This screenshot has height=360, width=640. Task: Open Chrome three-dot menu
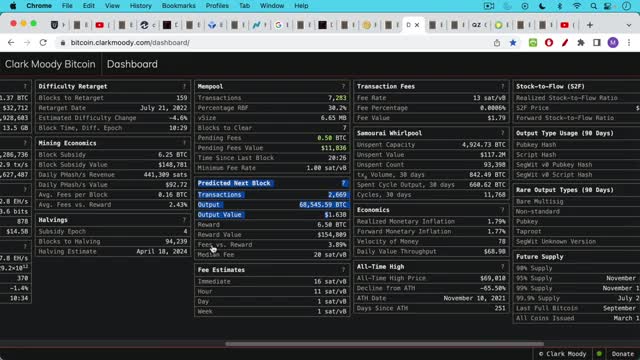click(x=629, y=42)
